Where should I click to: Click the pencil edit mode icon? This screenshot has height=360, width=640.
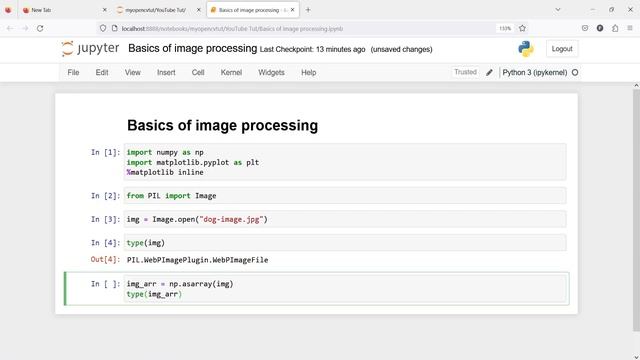click(489, 73)
